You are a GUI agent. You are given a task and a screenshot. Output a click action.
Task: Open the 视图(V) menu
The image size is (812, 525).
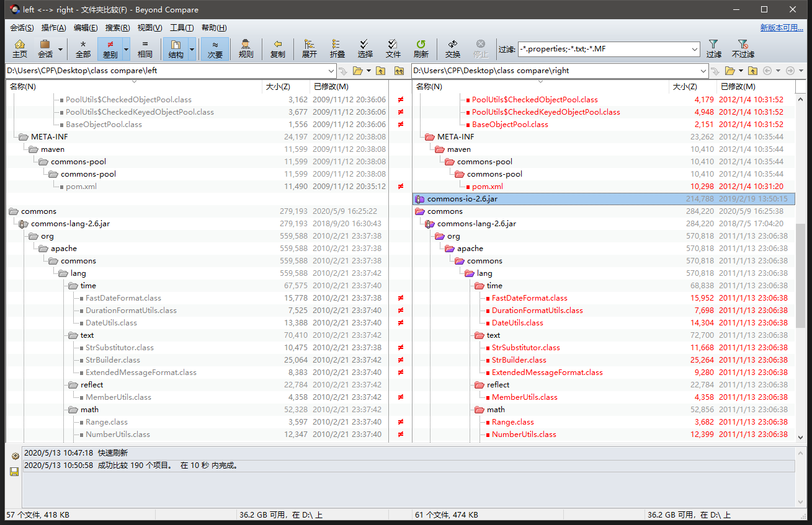149,28
